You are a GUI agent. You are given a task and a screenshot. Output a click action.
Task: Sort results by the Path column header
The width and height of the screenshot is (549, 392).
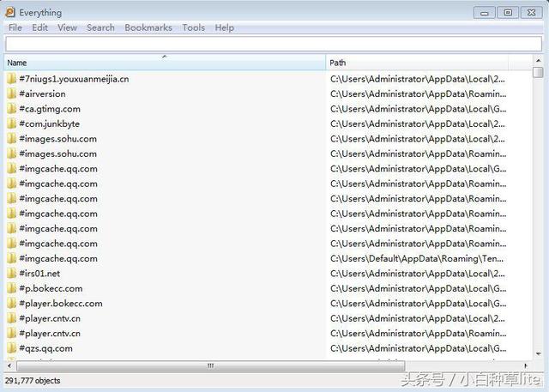click(417, 63)
